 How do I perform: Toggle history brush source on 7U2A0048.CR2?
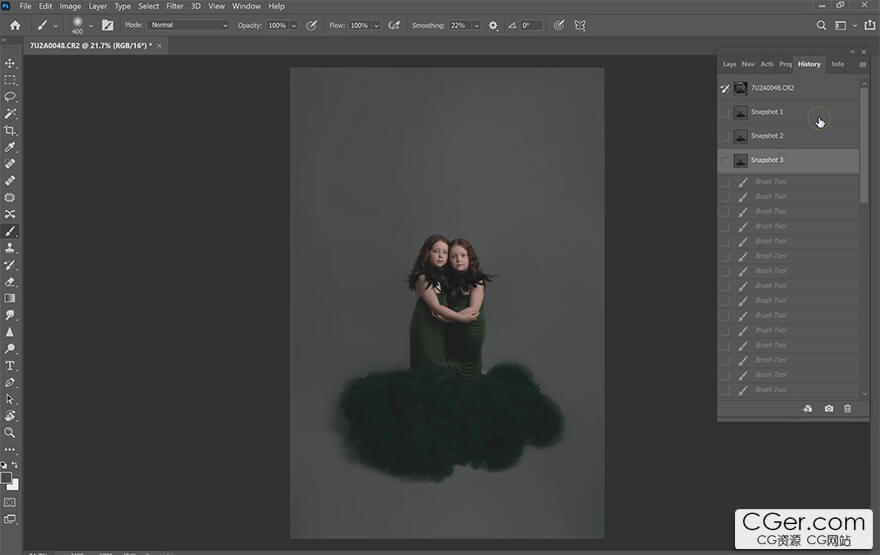pyautogui.click(x=725, y=88)
